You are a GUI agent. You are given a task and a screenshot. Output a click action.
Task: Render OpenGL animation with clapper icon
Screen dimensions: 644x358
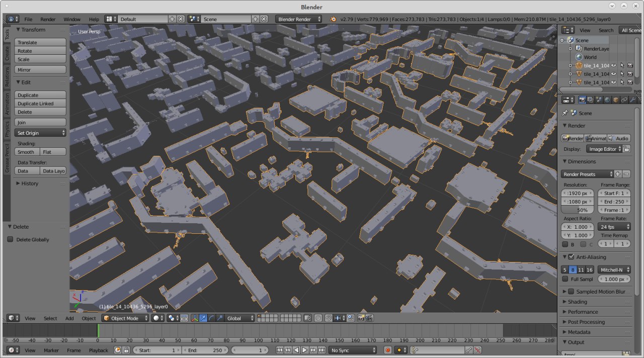[370, 318]
